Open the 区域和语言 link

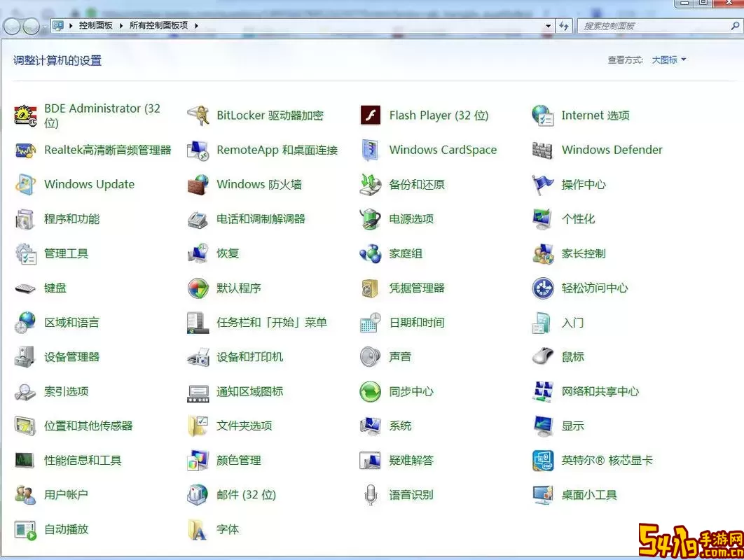click(x=71, y=323)
